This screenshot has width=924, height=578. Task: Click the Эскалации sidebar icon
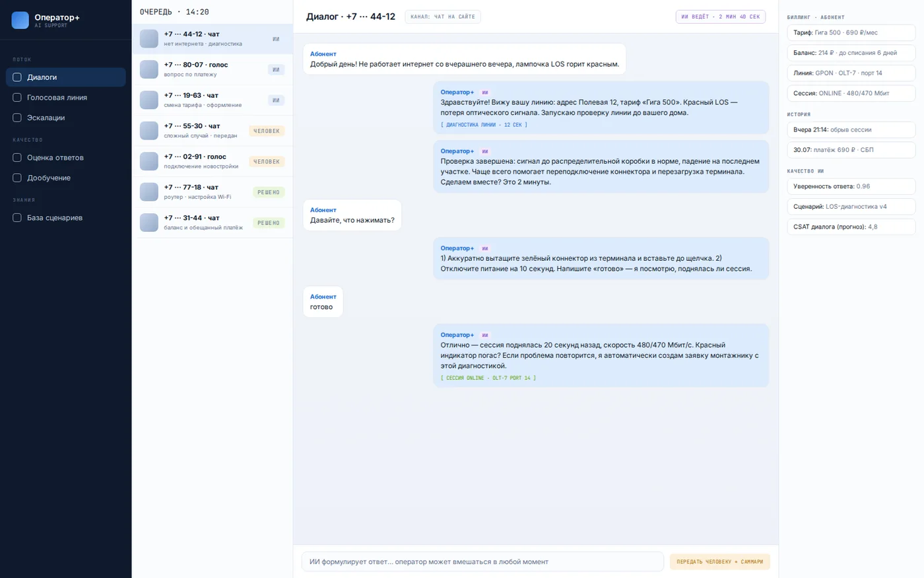coord(17,118)
